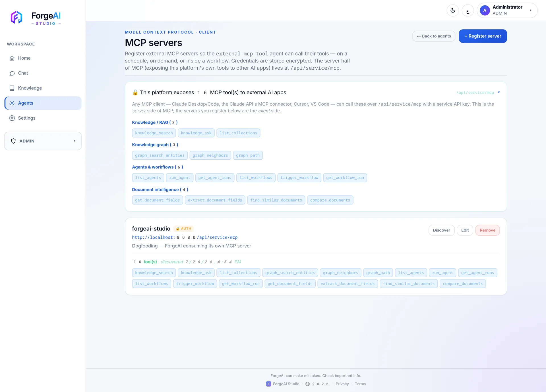
Task: Click compare_documents chip in forgeai-studio discovered tools
Action: coord(463,284)
